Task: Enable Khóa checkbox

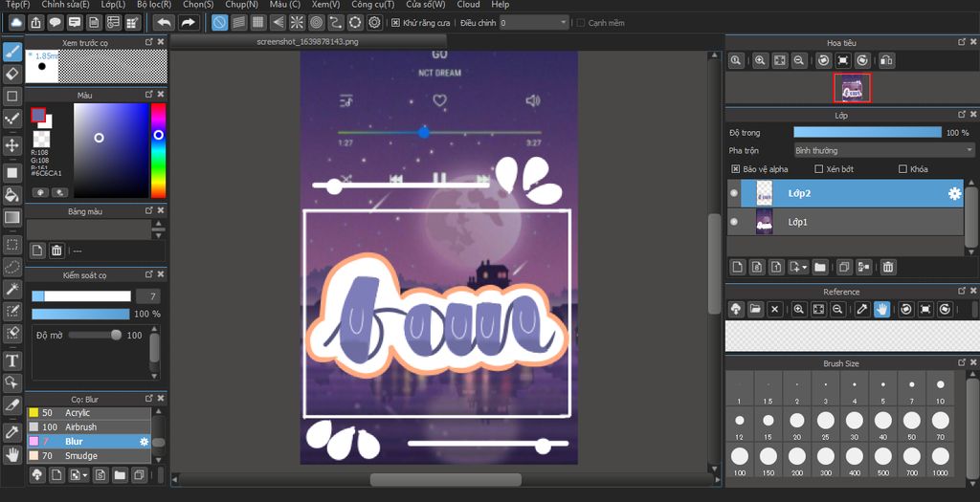Action: coord(902,169)
